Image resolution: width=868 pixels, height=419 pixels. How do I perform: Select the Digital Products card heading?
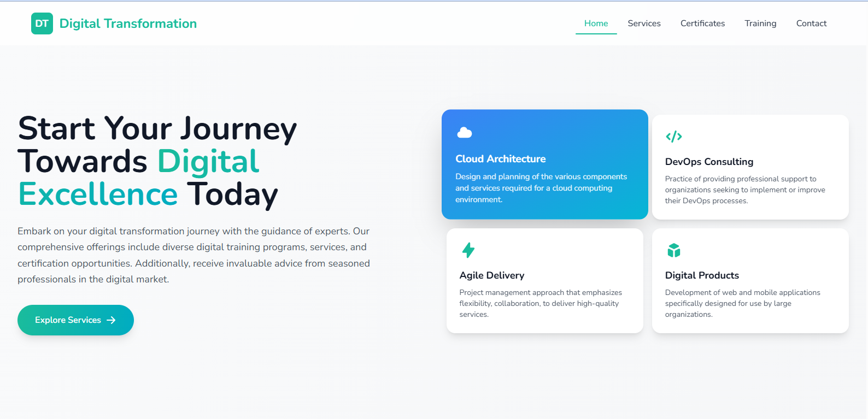(x=702, y=275)
